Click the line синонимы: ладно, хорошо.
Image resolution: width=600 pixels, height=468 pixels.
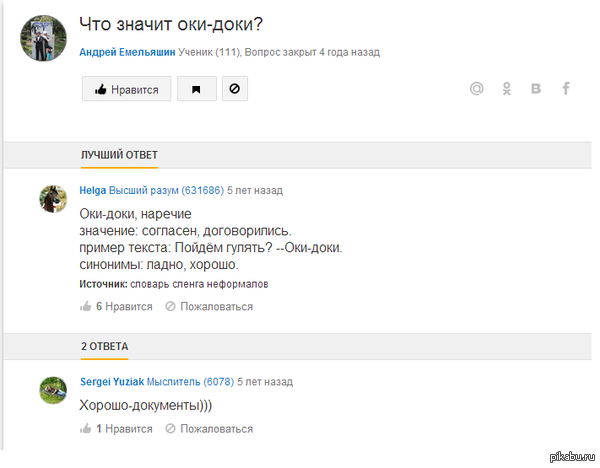tap(159, 264)
